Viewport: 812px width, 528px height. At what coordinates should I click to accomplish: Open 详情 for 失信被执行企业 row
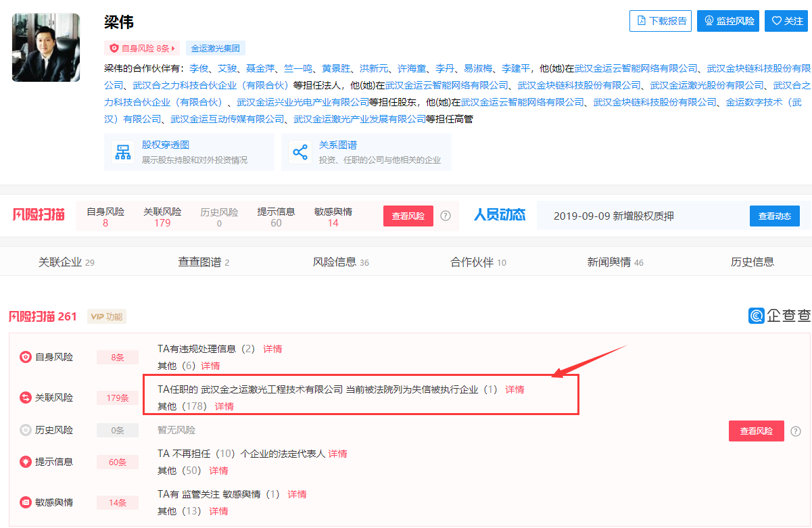coord(515,389)
